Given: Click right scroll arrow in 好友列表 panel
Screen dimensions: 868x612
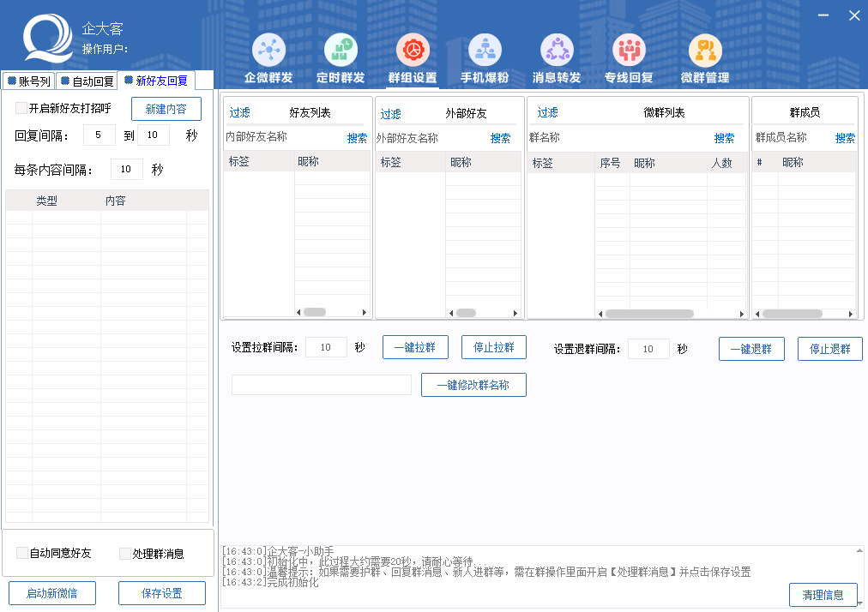Looking at the screenshot, I should [365, 313].
